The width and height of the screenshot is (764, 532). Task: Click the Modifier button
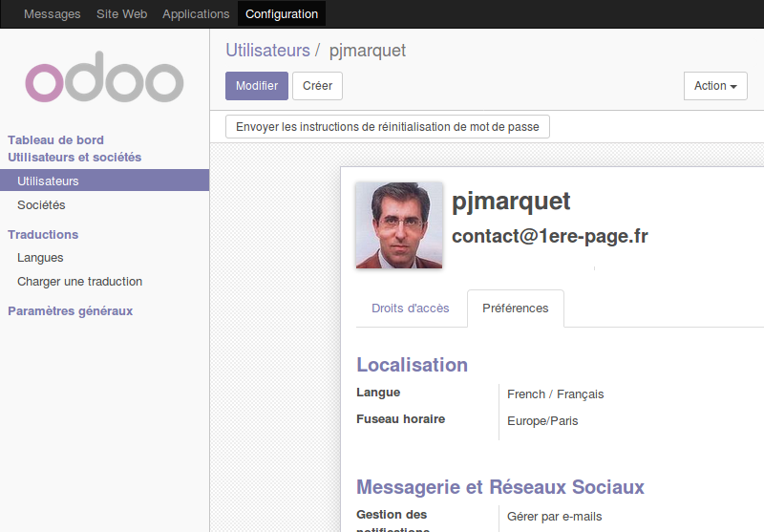coord(257,86)
